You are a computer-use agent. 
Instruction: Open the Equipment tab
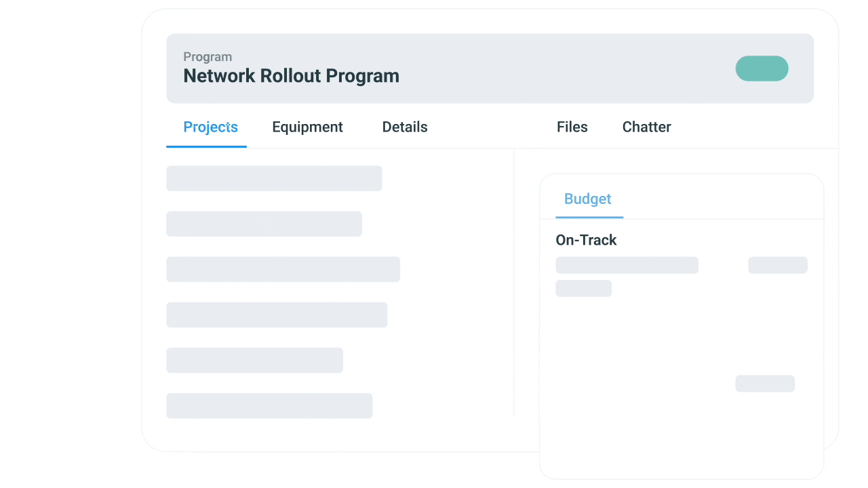tap(307, 127)
